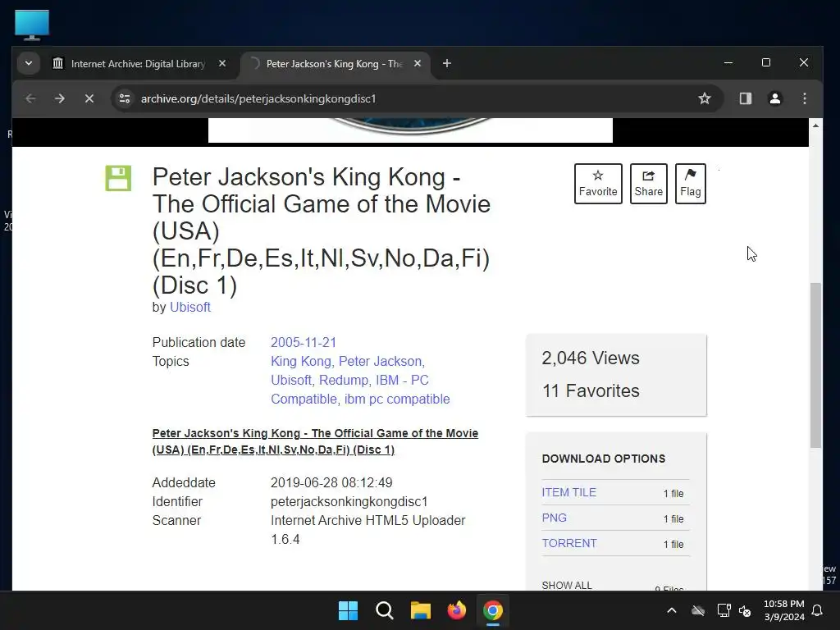
Task: Open File Explorer from taskbar
Action: point(421,610)
